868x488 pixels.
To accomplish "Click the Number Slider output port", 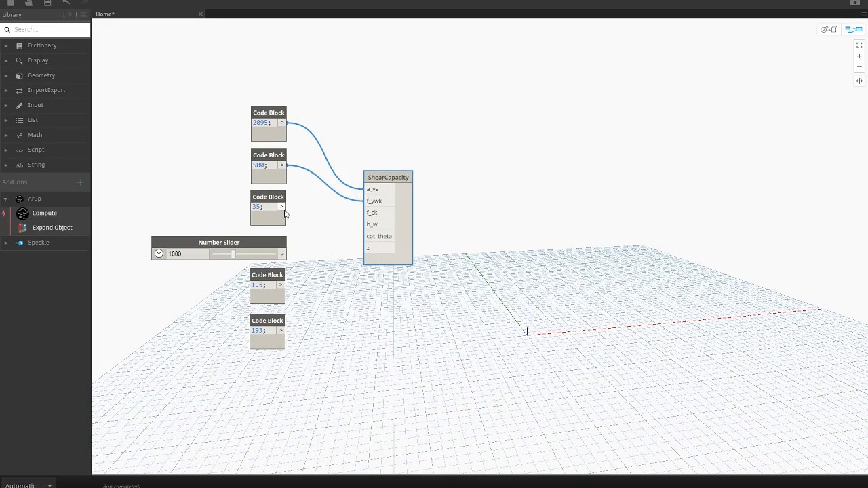I will click(282, 253).
